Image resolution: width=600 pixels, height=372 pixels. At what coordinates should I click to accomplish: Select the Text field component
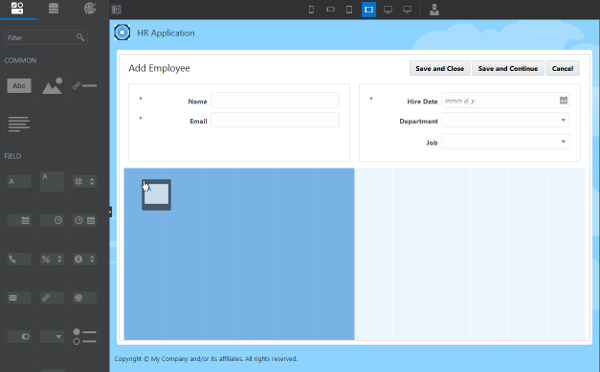pyautogui.click(x=19, y=181)
